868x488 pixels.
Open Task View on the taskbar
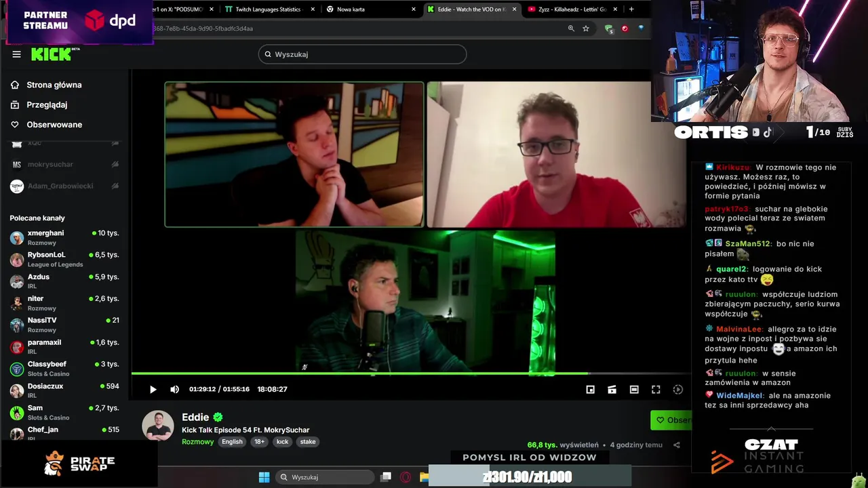pyautogui.click(x=386, y=477)
